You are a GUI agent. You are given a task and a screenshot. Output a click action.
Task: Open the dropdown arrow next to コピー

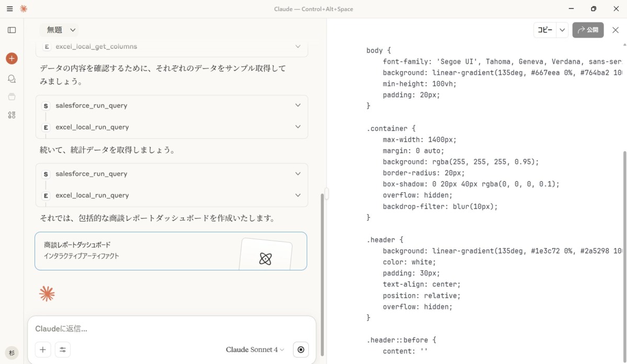[x=562, y=30]
